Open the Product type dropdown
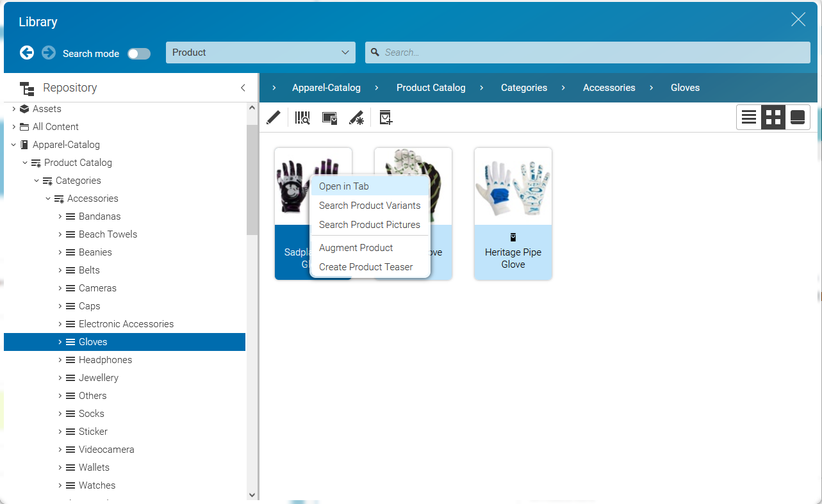Image resolution: width=822 pixels, height=504 pixels. [x=260, y=53]
